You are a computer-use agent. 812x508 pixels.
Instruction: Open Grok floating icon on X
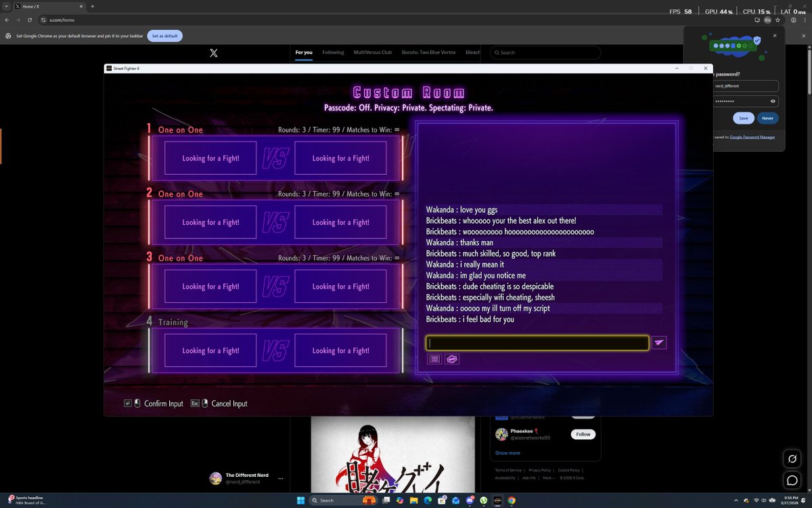pyautogui.click(x=792, y=459)
